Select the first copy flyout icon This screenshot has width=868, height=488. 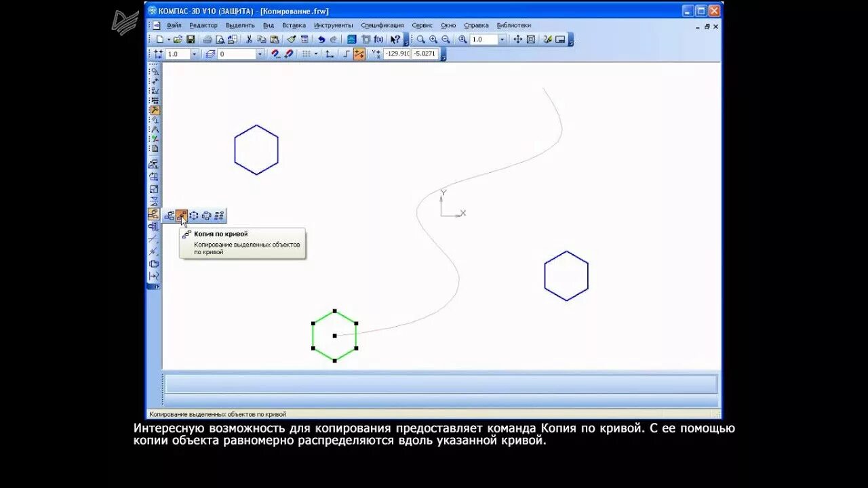(x=169, y=216)
